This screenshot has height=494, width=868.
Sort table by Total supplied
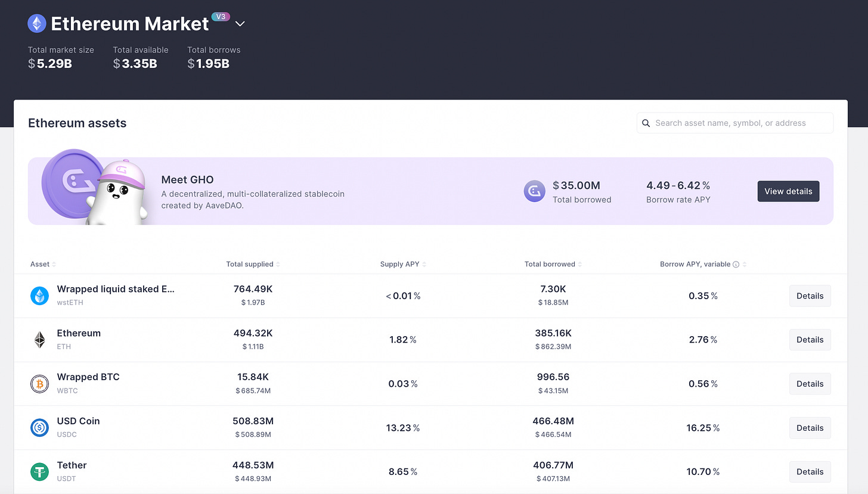[253, 264]
